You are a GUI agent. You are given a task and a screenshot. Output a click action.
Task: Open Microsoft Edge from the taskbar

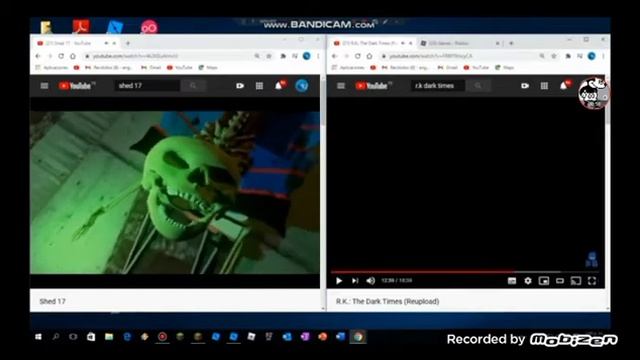tap(127, 337)
